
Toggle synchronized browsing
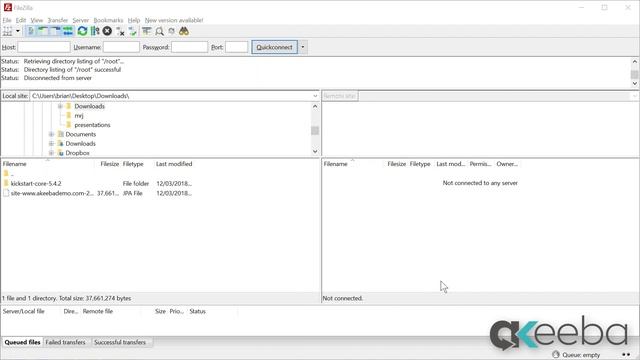coord(171,31)
